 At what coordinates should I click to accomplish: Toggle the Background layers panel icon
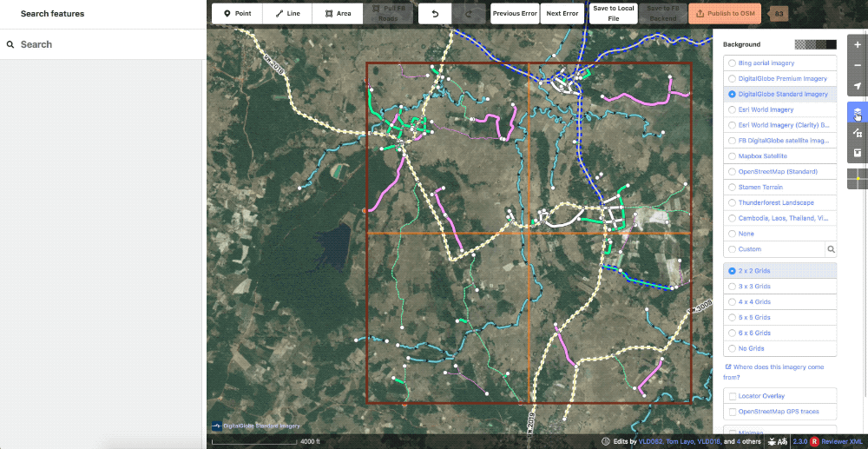858,114
